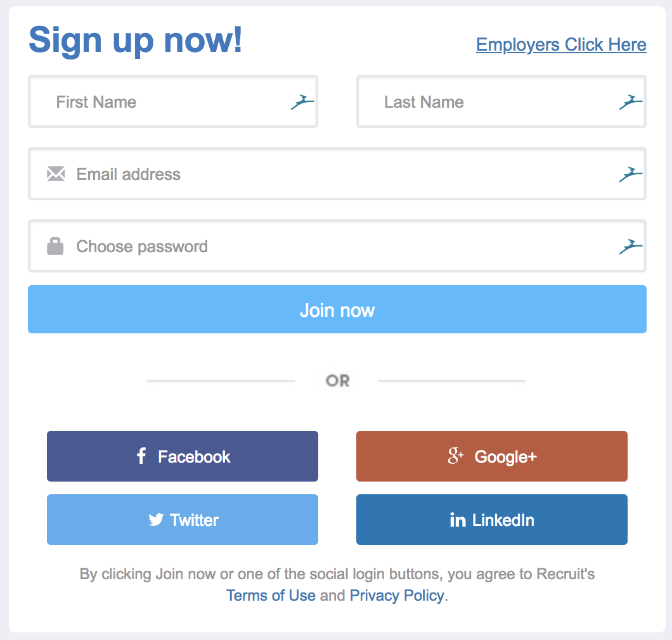Click the Dashlane icon in password field
This screenshot has width=672, height=640.
[631, 246]
